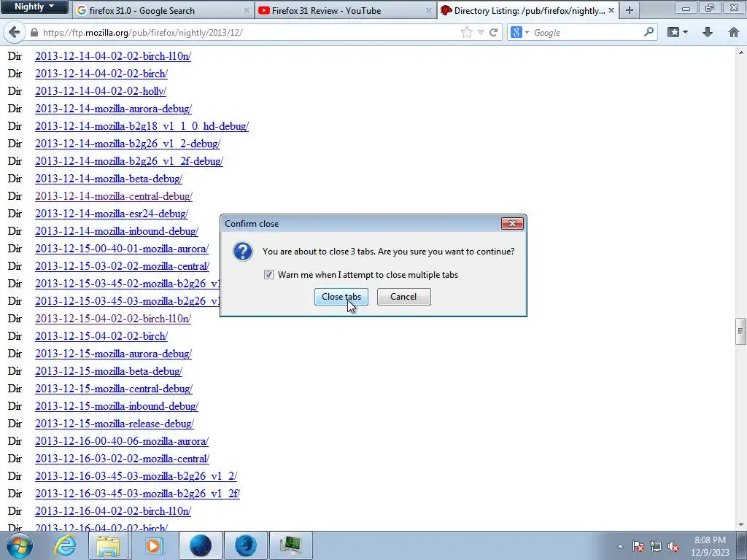747x560 pixels.
Task: Click the vertical scrollbar thumb
Action: point(740,330)
